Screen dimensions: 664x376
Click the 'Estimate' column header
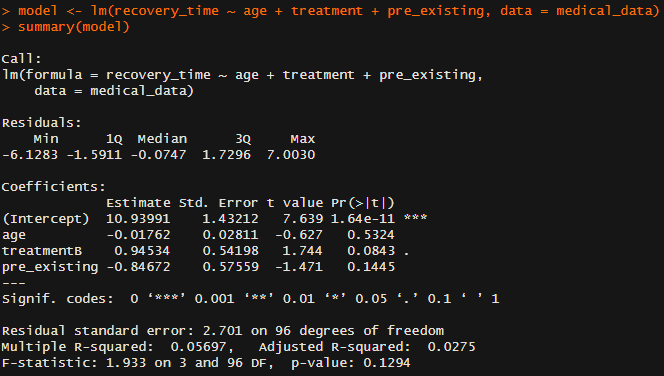click(x=138, y=203)
